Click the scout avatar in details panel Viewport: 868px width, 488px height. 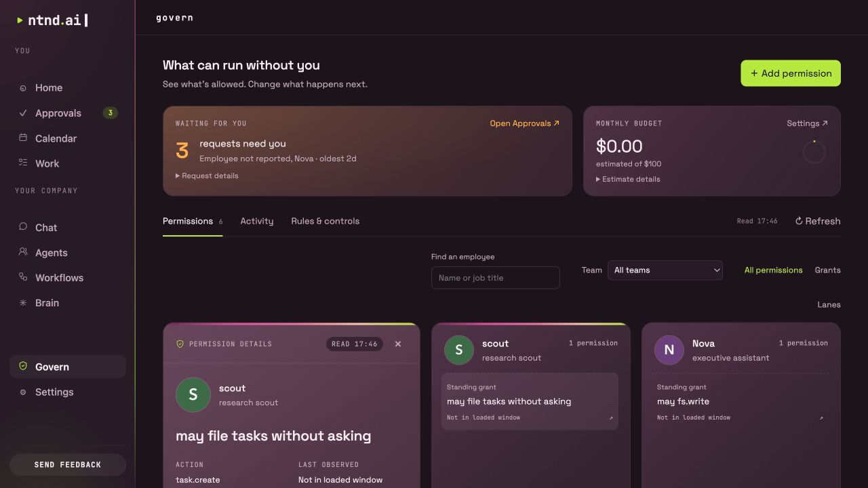(193, 395)
